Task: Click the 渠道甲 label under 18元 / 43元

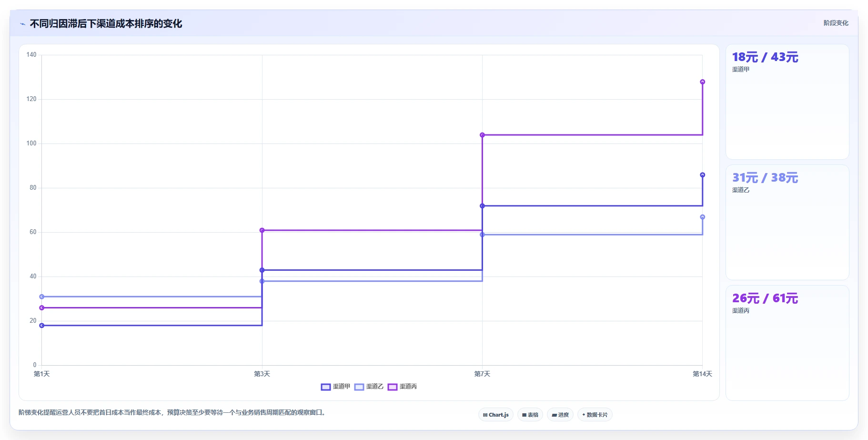Action: [741, 70]
